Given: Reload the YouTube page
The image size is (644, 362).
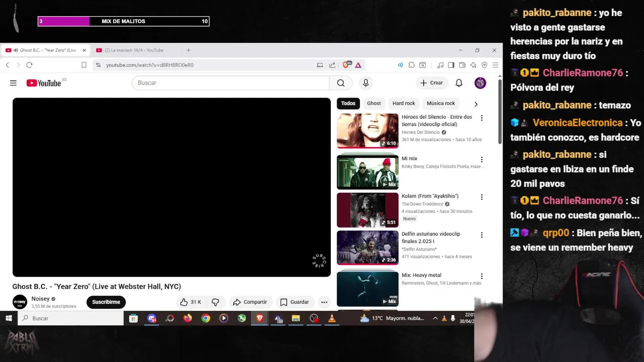Looking at the screenshot, I should coord(29,65).
